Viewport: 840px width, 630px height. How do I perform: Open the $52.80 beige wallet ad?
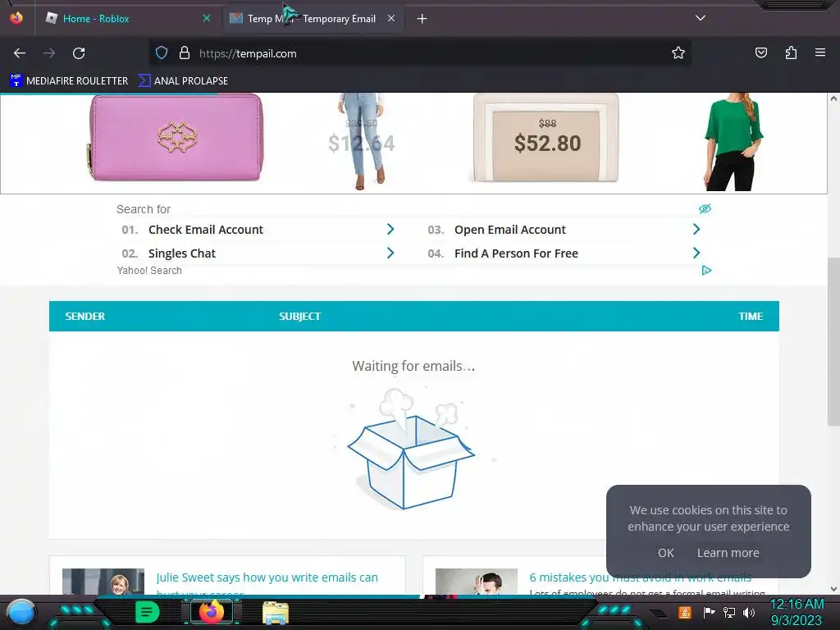(x=546, y=138)
